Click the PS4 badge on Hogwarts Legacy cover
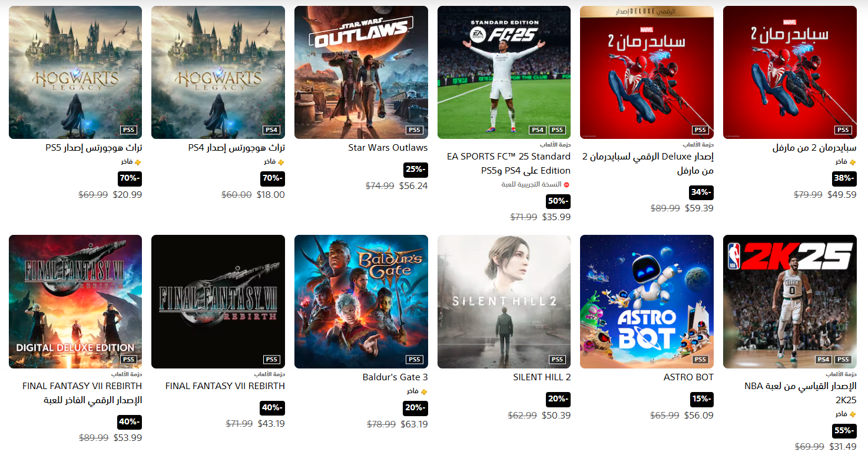 pyautogui.click(x=271, y=130)
